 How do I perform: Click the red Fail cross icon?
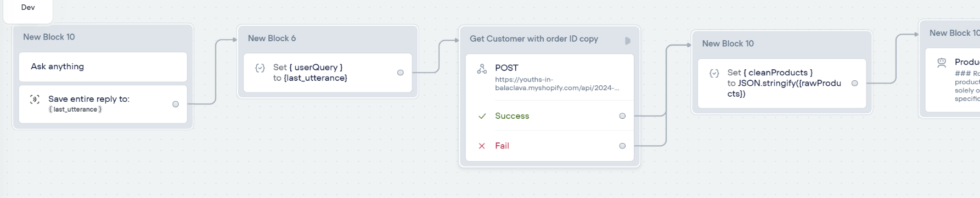pos(482,146)
